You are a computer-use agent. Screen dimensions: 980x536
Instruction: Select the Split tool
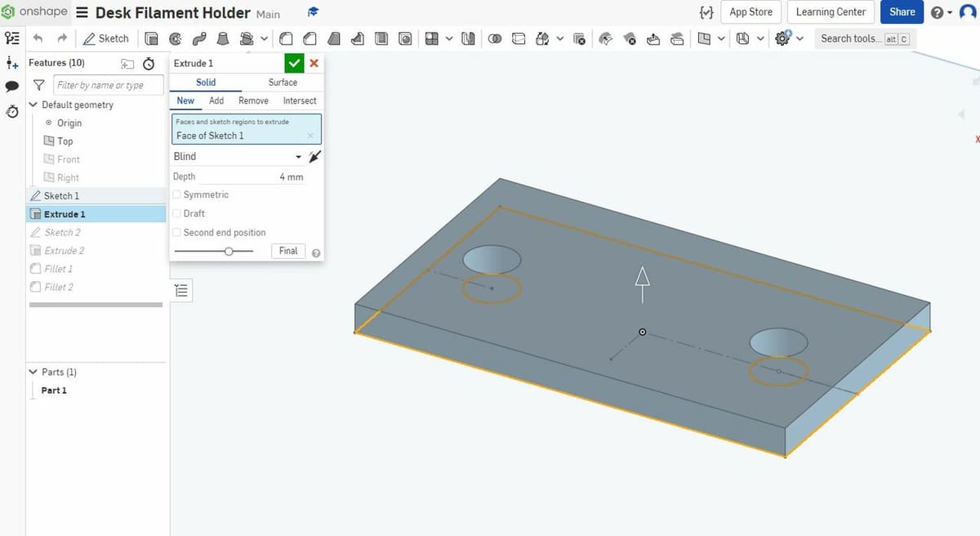coord(519,38)
